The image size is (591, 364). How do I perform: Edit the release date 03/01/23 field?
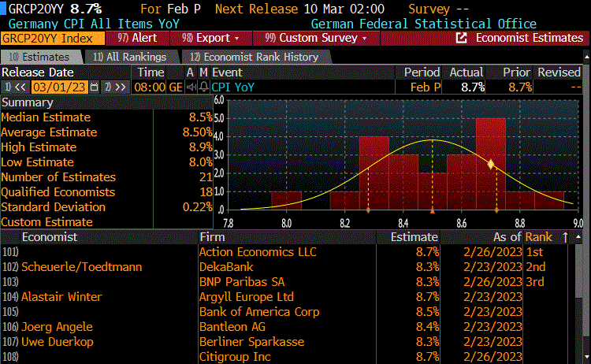[x=59, y=87]
